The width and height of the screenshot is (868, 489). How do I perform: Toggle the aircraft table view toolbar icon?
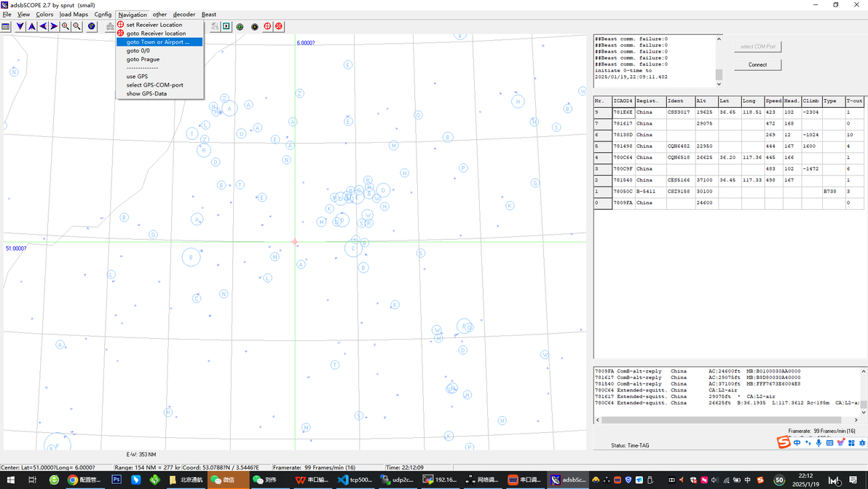[x=6, y=26]
